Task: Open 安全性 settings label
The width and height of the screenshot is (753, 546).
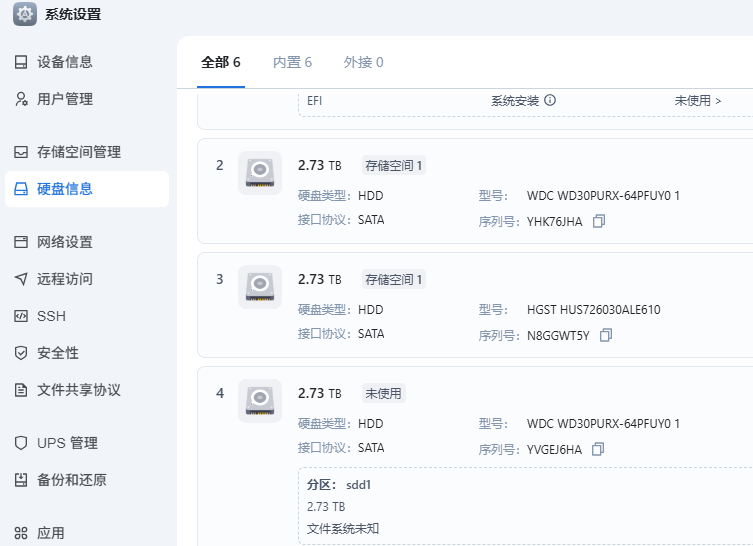Action: pyautogui.click(x=58, y=353)
